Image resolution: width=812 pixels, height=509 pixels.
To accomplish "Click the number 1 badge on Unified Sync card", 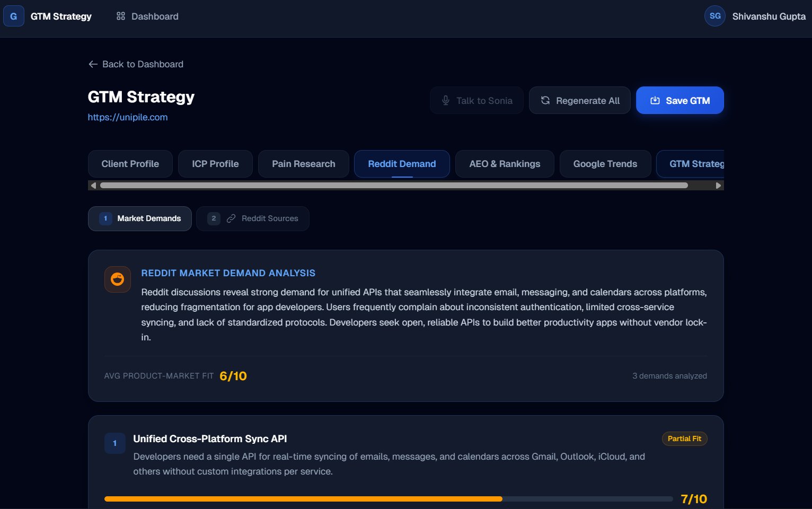I will (114, 443).
